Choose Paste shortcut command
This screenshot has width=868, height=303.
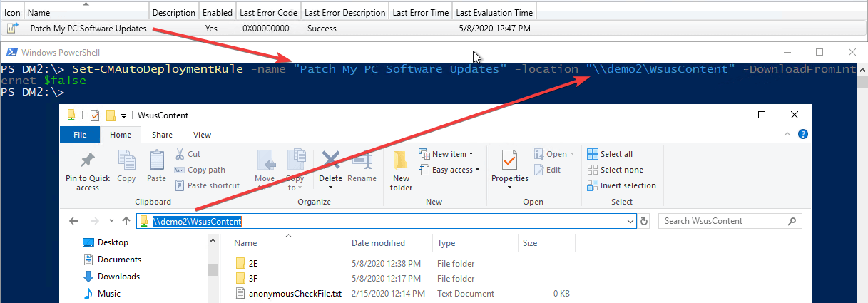[207, 185]
